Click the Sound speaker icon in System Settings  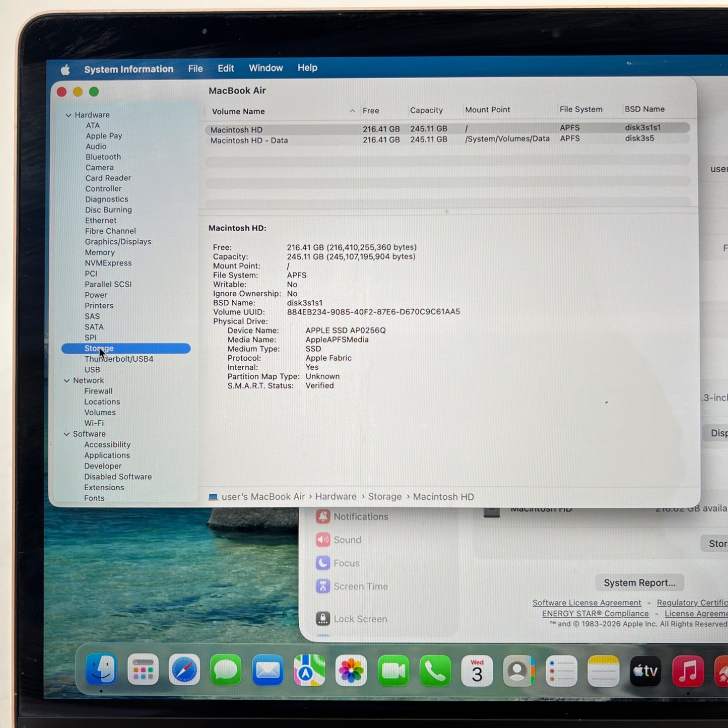click(323, 540)
